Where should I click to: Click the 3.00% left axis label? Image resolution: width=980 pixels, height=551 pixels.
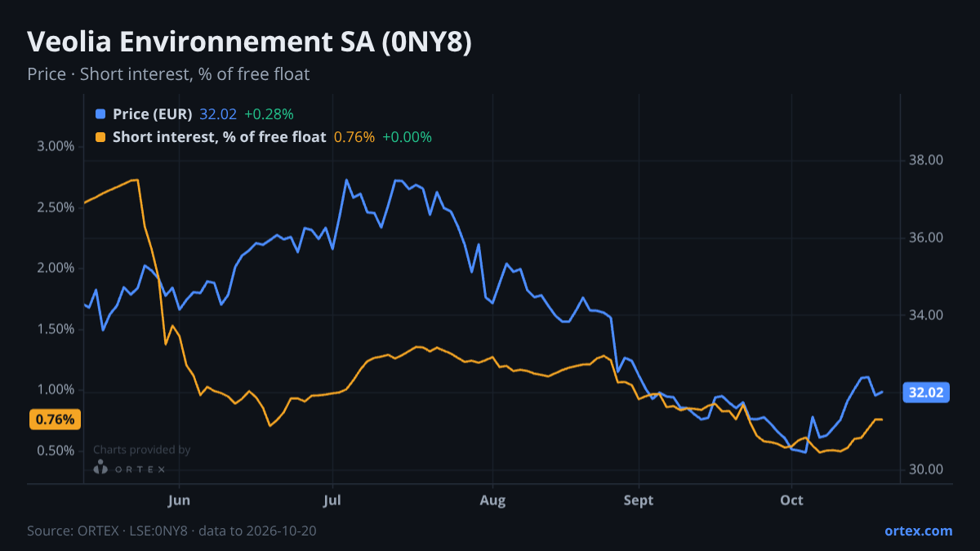pos(56,147)
